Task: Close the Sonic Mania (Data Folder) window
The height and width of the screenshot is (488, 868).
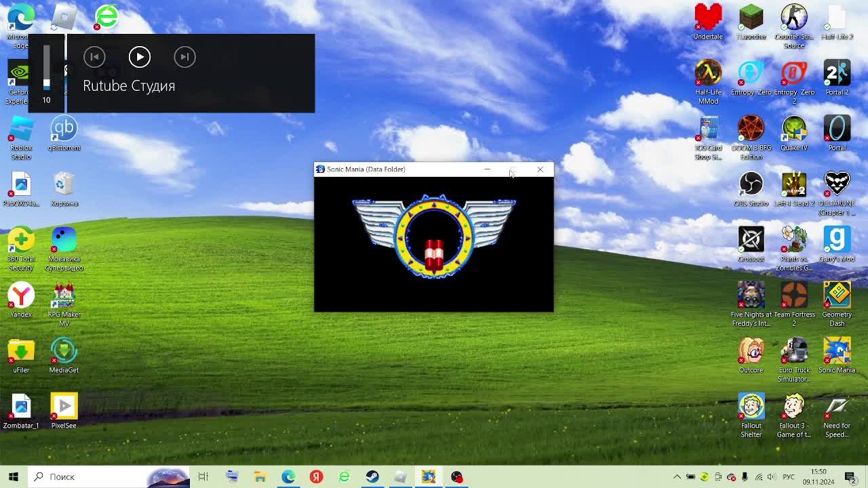Action: pos(540,169)
